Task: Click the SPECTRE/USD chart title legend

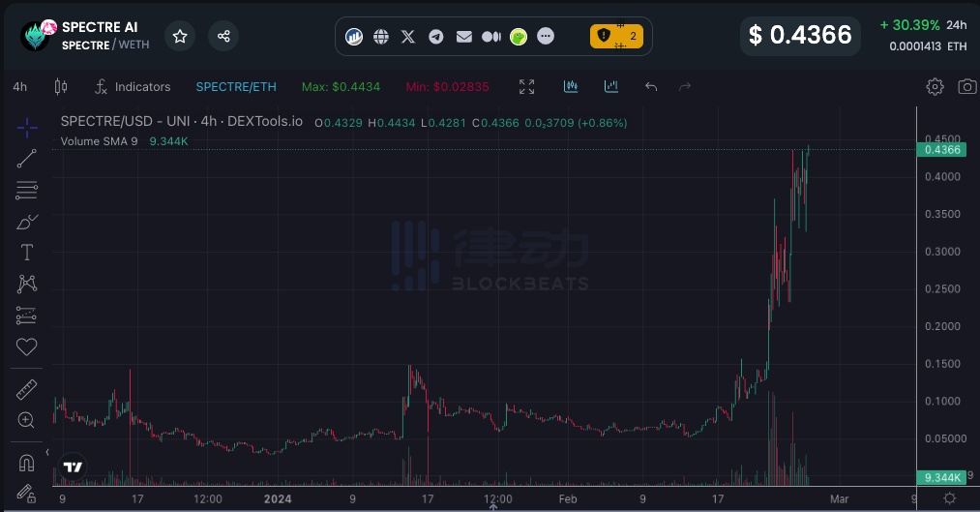Action: [181, 121]
